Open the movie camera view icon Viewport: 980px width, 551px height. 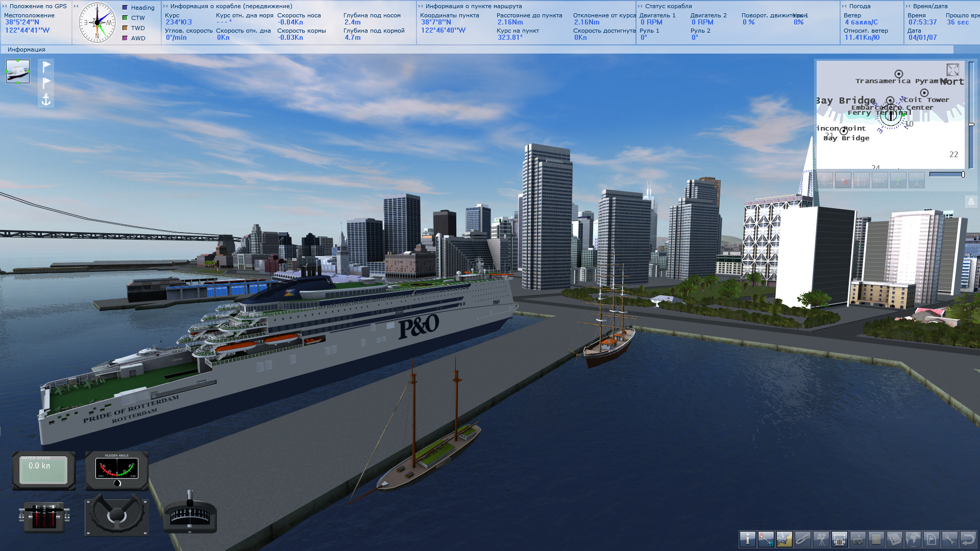click(821, 539)
